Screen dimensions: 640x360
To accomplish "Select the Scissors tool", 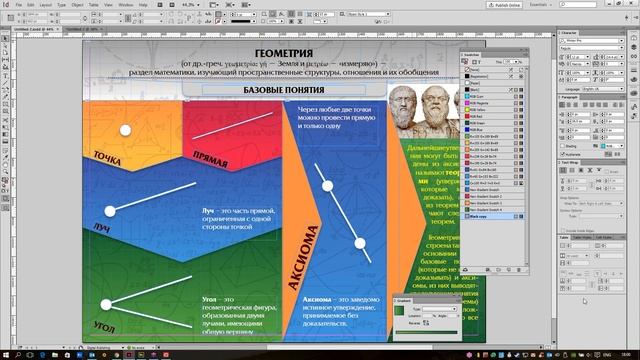I will point(5,120).
